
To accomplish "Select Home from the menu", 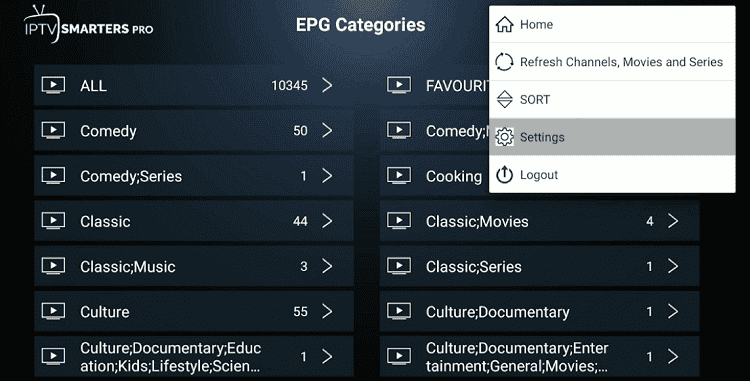I will point(612,24).
